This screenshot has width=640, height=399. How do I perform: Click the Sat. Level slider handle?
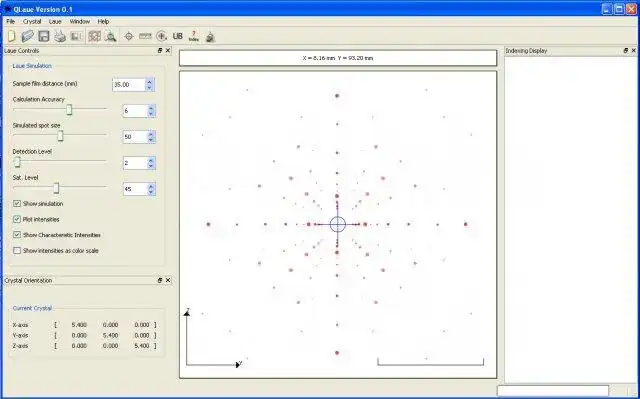(x=56, y=188)
